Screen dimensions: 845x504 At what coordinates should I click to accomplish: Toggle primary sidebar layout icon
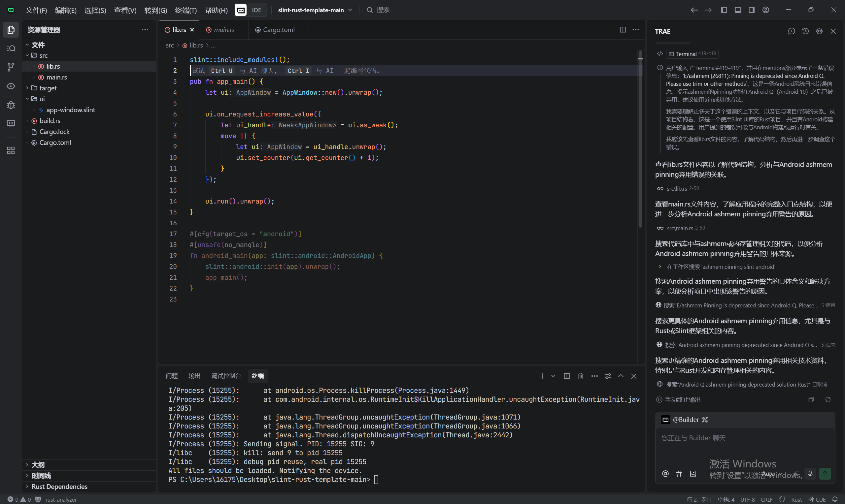click(724, 10)
